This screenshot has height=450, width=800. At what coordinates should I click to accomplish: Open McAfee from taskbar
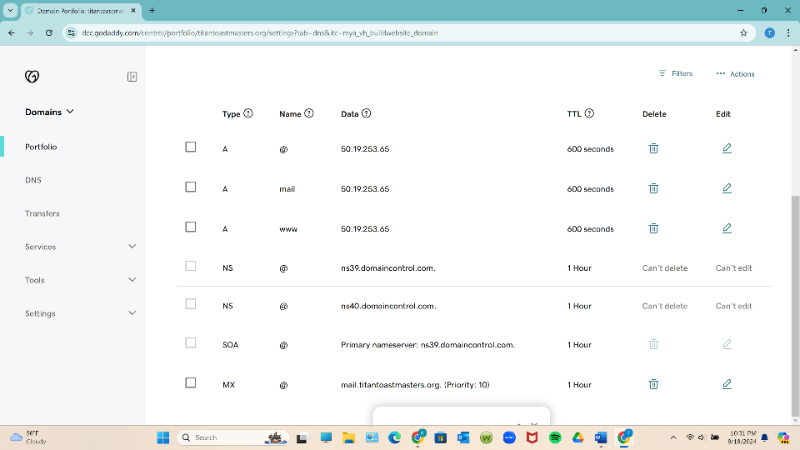click(532, 438)
